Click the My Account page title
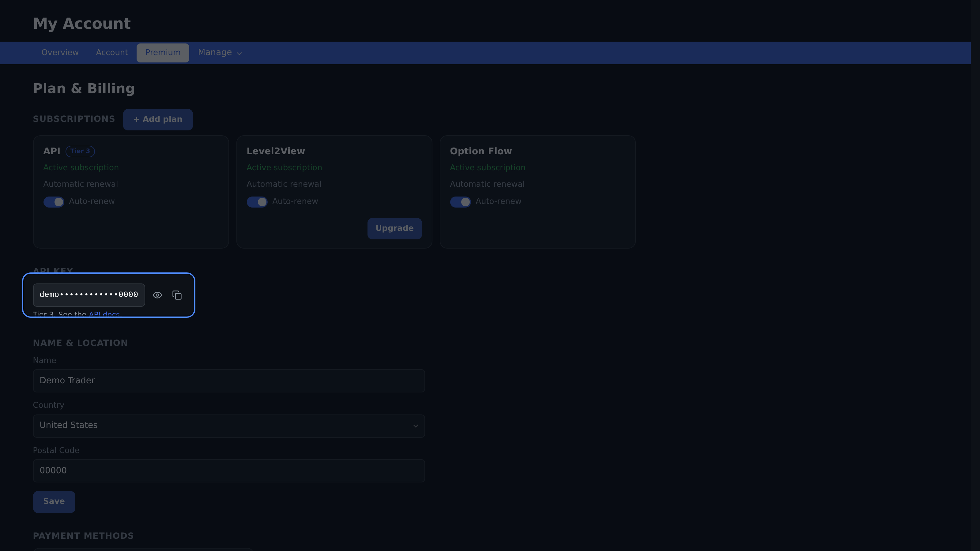This screenshot has width=980, height=551. coord(82,24)
